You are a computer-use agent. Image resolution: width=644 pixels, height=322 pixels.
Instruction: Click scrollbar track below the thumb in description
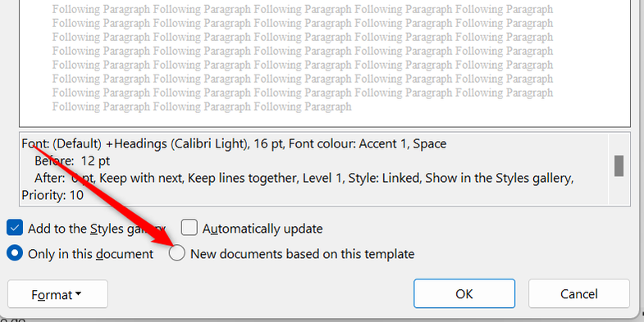click(619, 190)
